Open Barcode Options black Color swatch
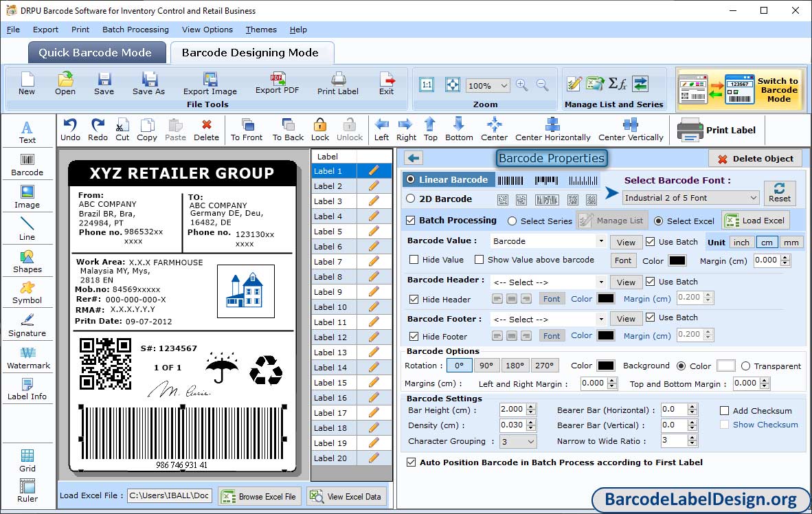 tap(605, 366)
